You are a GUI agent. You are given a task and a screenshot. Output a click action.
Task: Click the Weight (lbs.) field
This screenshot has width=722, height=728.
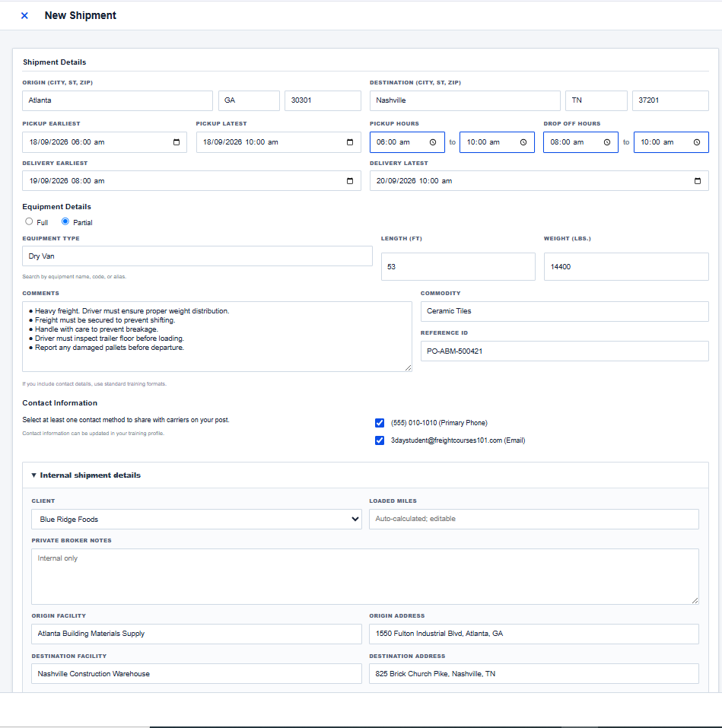click(x=626, y=266)
